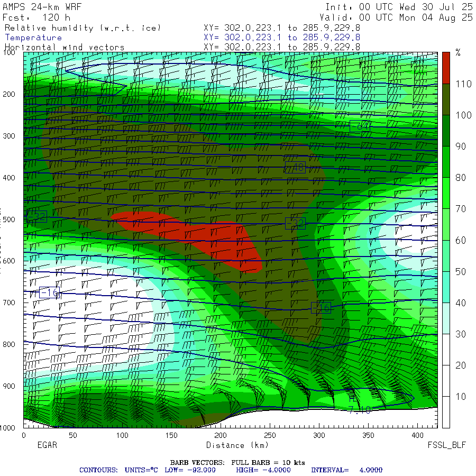Select the colorbar tick label 30
Viewport: 476px width, 476px height.
[x=461, y=334]
